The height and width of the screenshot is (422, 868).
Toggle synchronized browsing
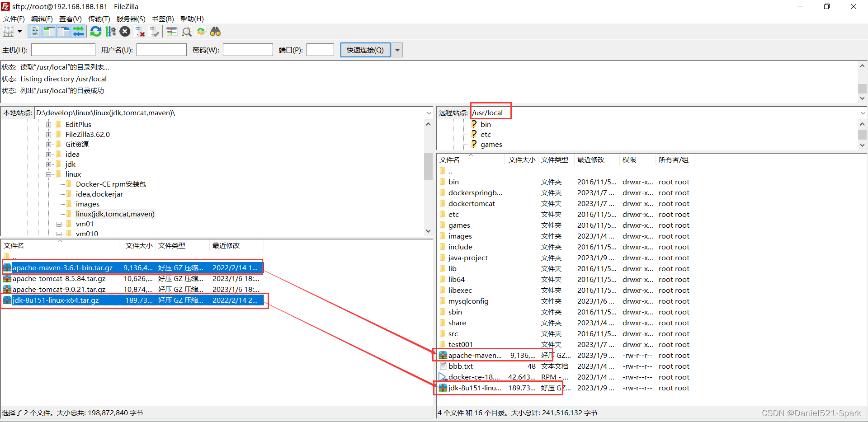tap(201, 32)
